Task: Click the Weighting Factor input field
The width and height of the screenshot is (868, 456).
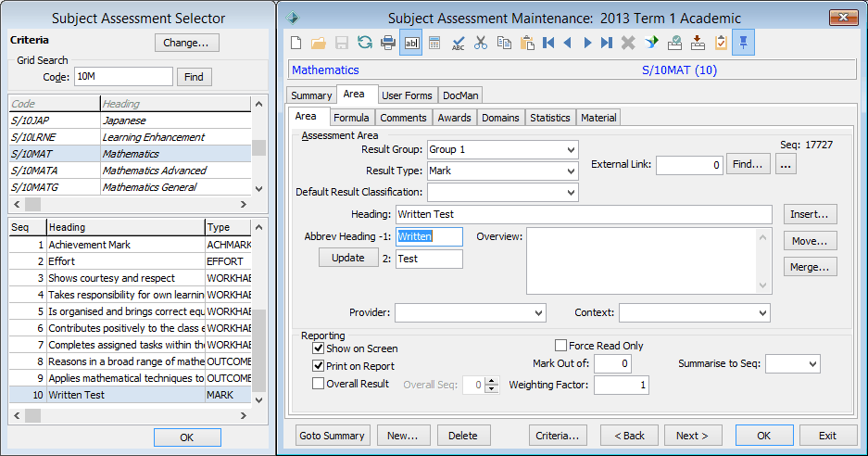Action: click(x=621, y=385)
